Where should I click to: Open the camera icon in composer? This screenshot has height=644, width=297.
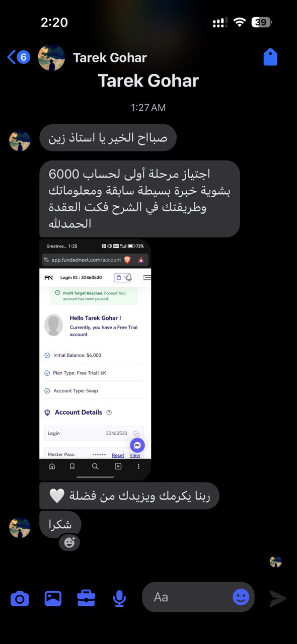tap(20, 598)
